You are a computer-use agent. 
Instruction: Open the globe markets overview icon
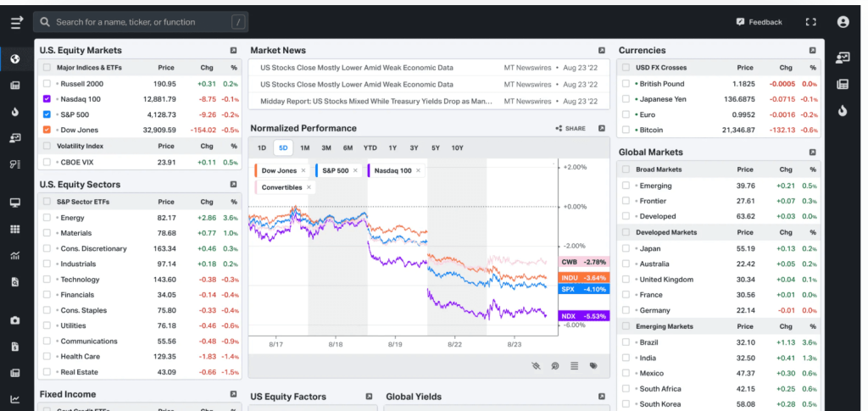coord(15,58)
